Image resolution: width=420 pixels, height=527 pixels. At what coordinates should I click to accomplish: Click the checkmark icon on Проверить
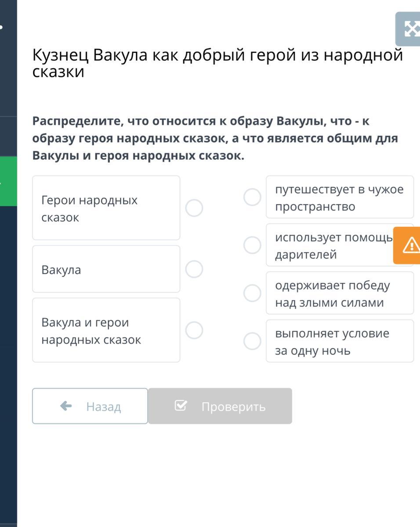tap(181, 406)
